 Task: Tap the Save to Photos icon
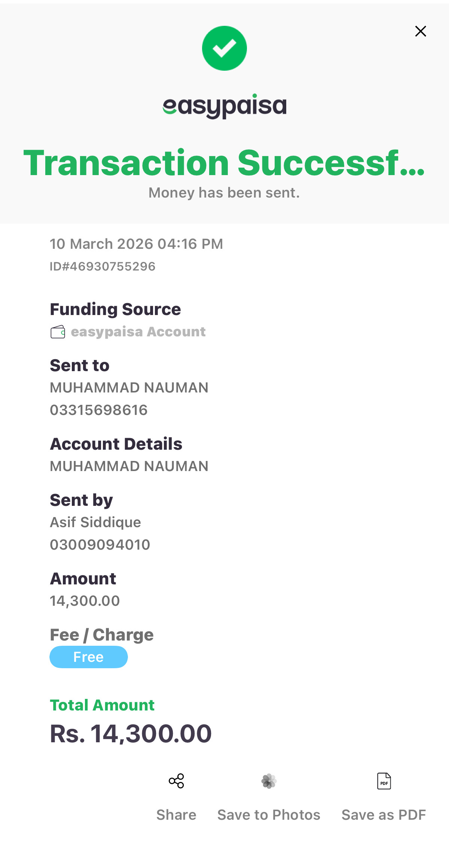(x=269, y=781)
